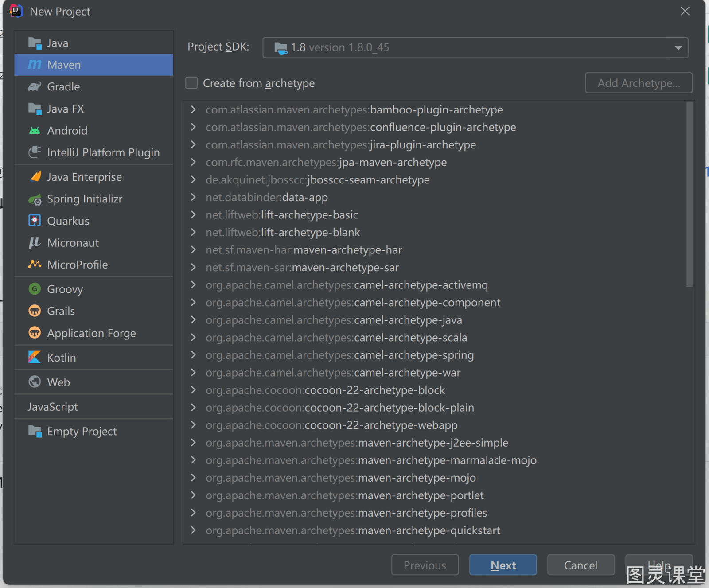The image size is (709, 588).
Task: Click the Android robot icon
Action: click(x=35, y=130)
